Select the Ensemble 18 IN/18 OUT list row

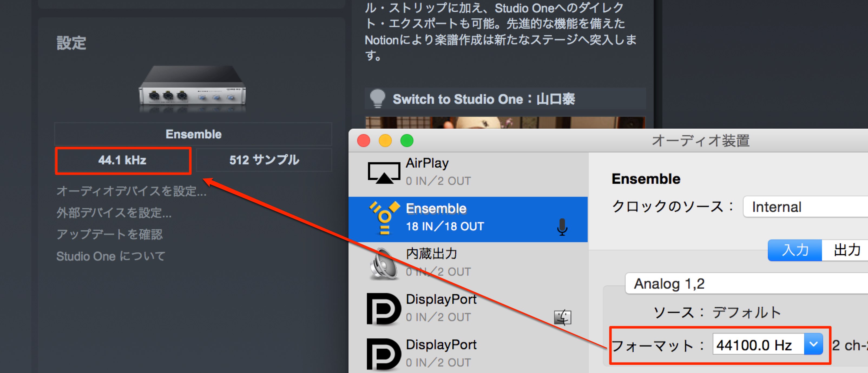468,219
